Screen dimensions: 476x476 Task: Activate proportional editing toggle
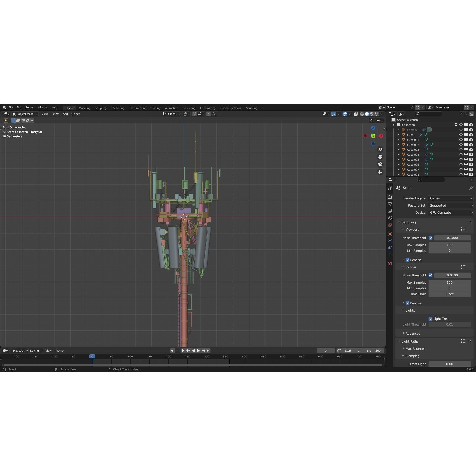[208, 114]
